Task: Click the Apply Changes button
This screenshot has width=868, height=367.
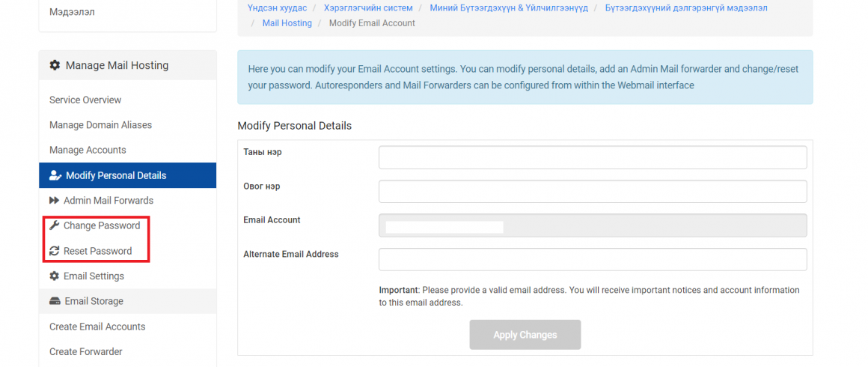Action: [525, 335]
